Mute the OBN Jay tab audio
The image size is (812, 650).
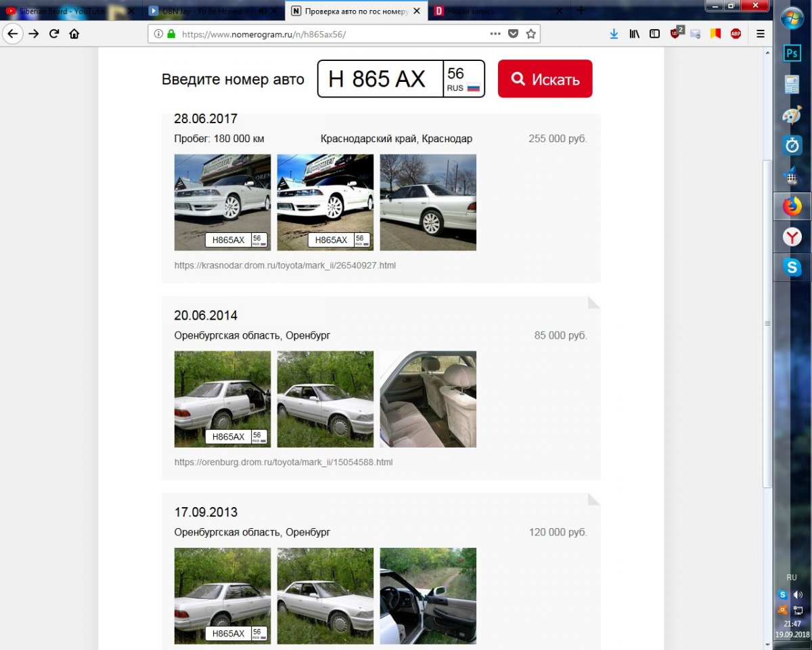coord(262,11)
